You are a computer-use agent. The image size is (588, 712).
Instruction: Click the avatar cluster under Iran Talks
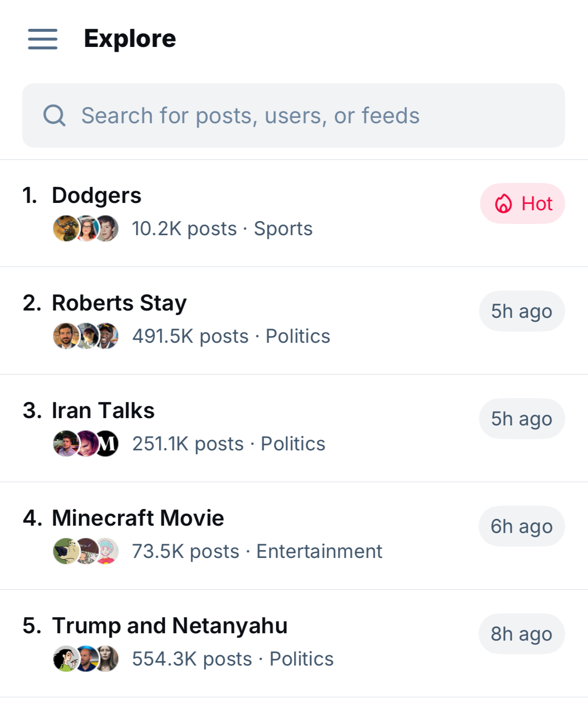(x=86, y=444)
